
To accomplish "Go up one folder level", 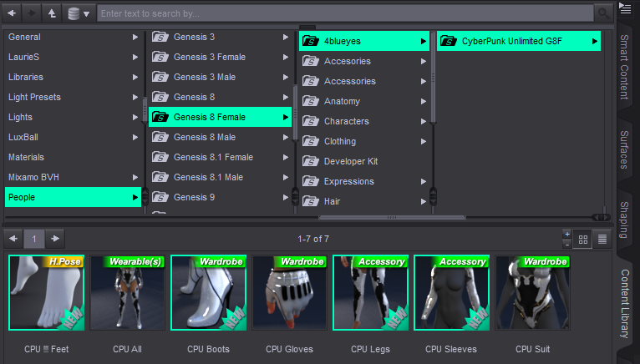I will 52,13.
